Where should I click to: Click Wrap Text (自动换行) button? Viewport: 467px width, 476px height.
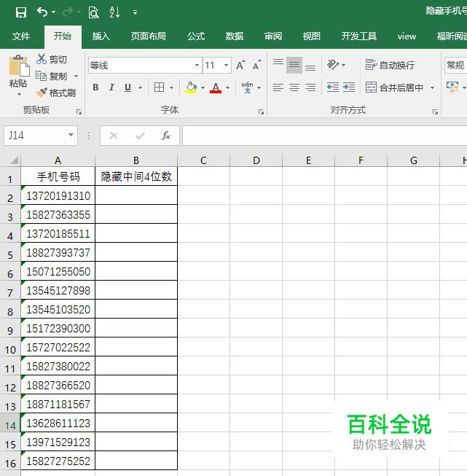click(x=390, y=65)
